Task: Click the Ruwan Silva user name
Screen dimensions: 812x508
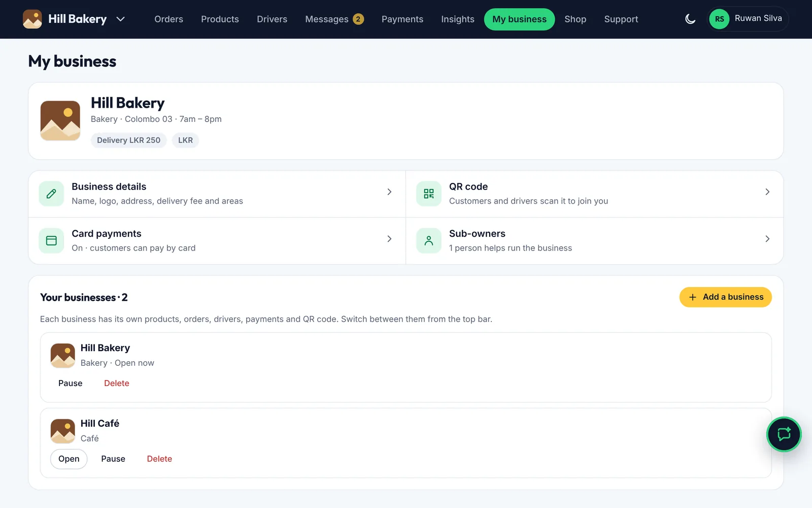Action: [x=758, y=18]
